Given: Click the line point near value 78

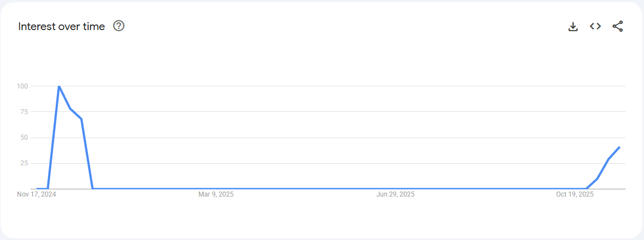Looking at the screenshot, I should pyautogui.click(x=70, y=109).
